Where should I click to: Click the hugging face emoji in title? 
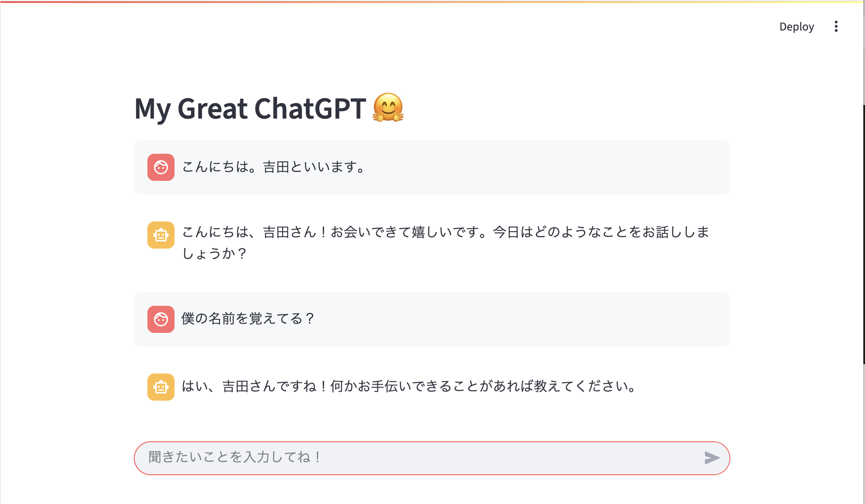(388, 108)
